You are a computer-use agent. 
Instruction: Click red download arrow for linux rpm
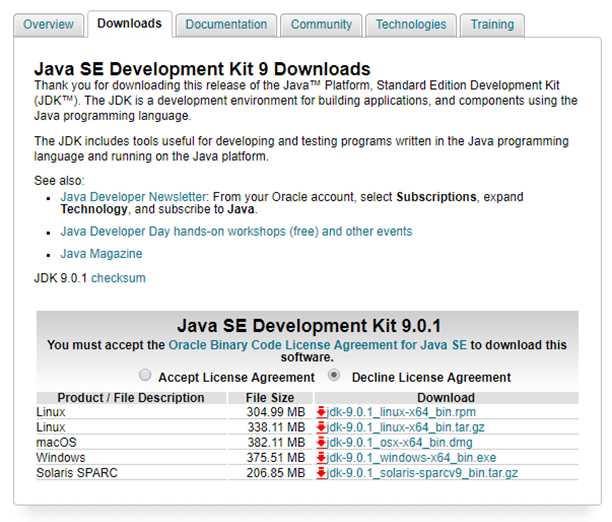tap(321, 412)
